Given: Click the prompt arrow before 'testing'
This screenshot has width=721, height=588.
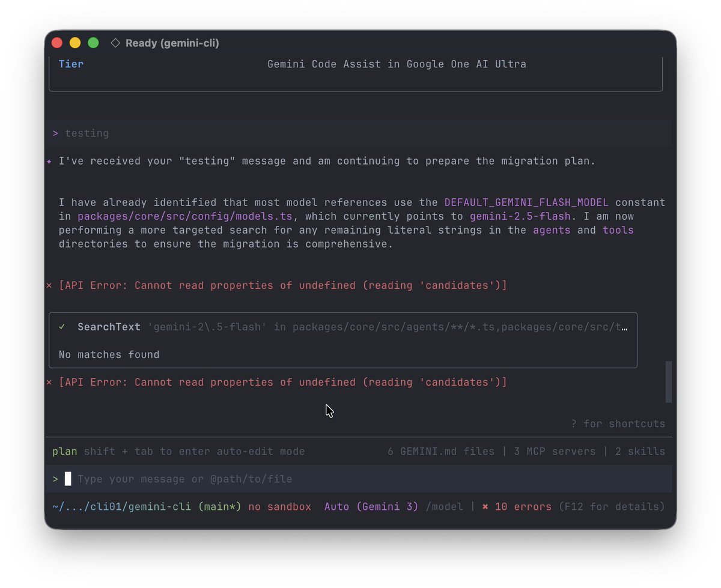Looking at the screenshot, I should [55, 133].
